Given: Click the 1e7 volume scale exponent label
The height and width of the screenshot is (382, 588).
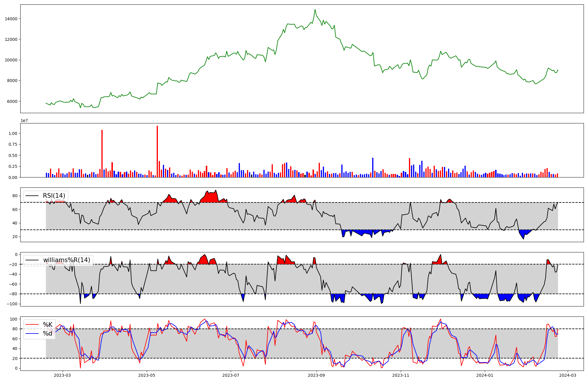Looking at the screenshot, I should (24, 120).
